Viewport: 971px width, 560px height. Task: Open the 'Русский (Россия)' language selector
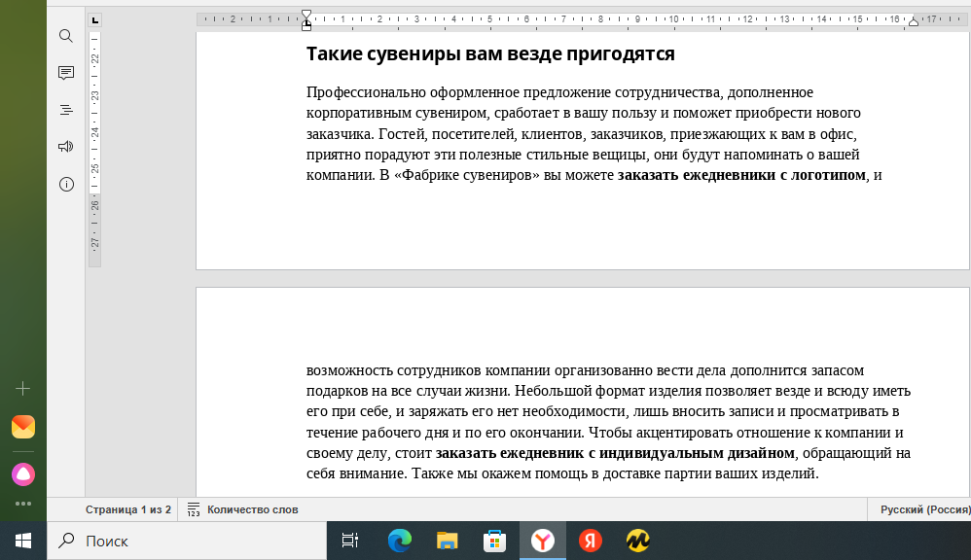click(925, 509)
